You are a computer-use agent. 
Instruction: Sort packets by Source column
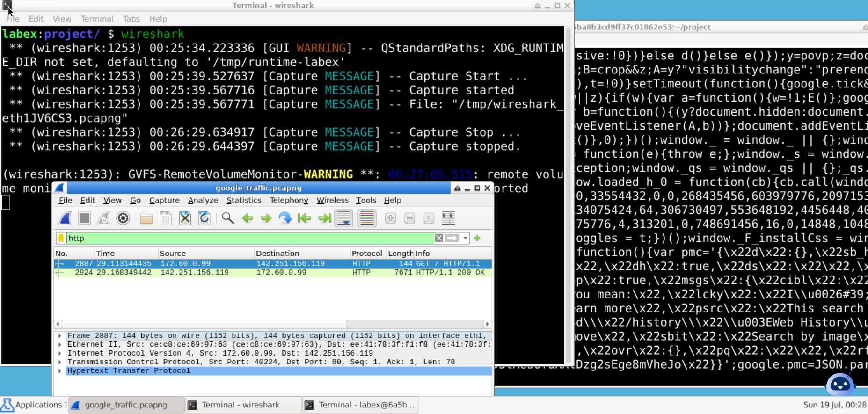tap(206, 253)
